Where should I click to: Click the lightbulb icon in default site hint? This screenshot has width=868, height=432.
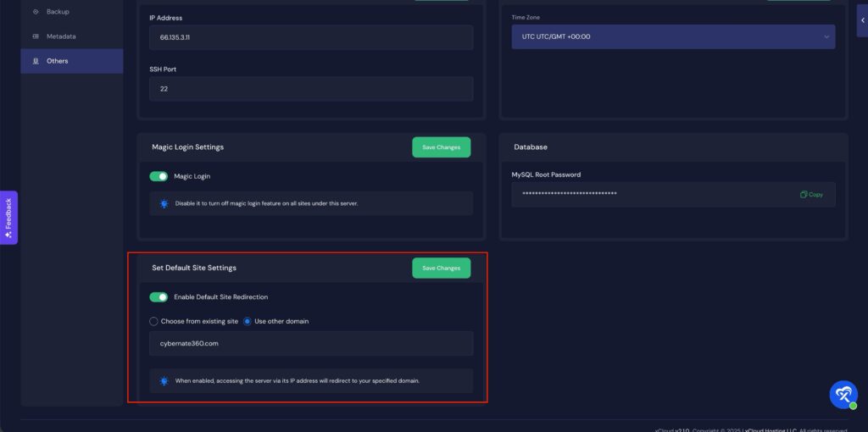(164, 380)
